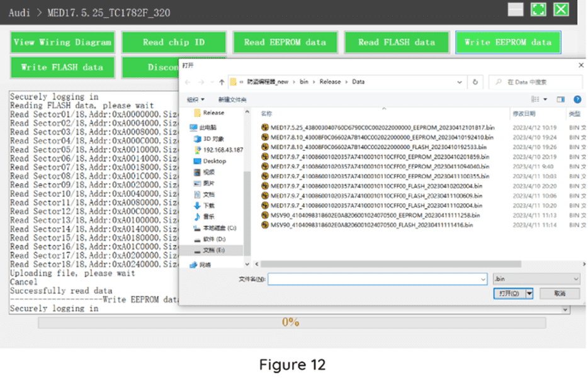
Task: Create a new folder in dialog
Action: click(x=232, y=99)
